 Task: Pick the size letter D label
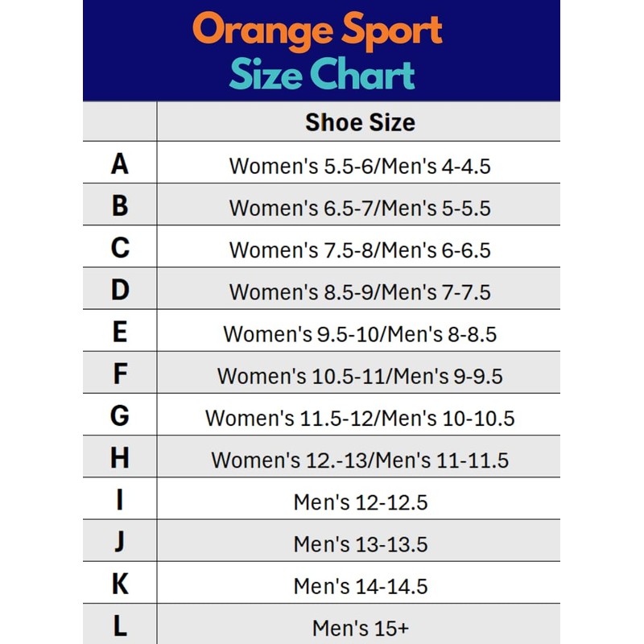click(120, 290)
